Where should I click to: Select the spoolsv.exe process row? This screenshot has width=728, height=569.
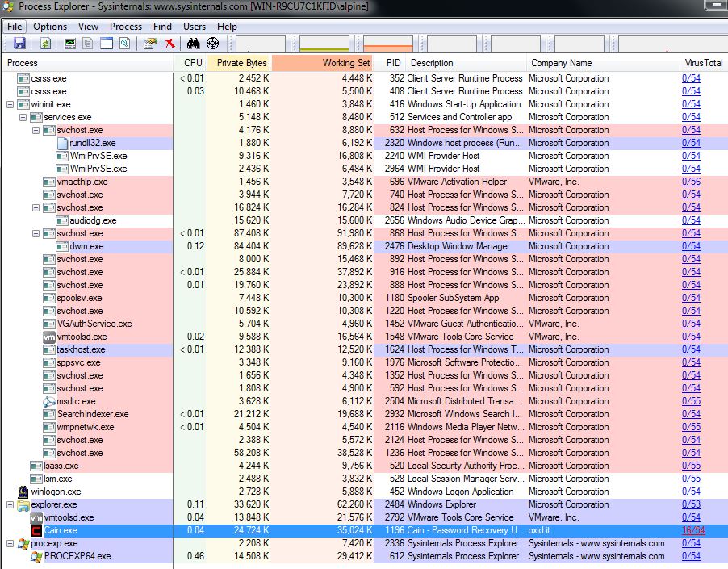pyautogui.click(x=365, y=298)
